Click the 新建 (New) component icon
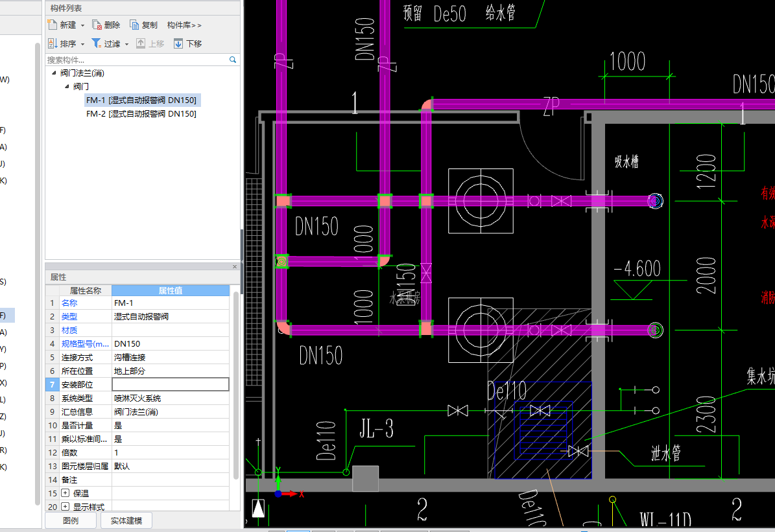 (53, 25)
